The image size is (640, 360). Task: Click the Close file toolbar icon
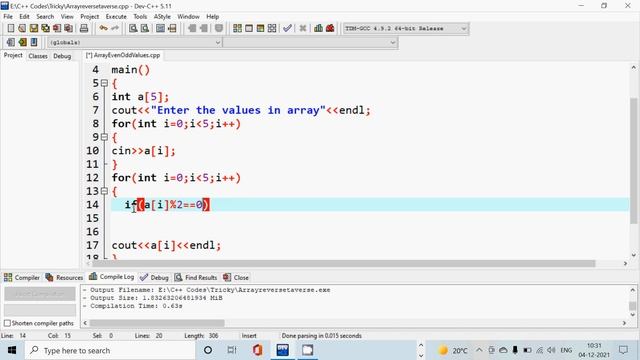point(57,28)
